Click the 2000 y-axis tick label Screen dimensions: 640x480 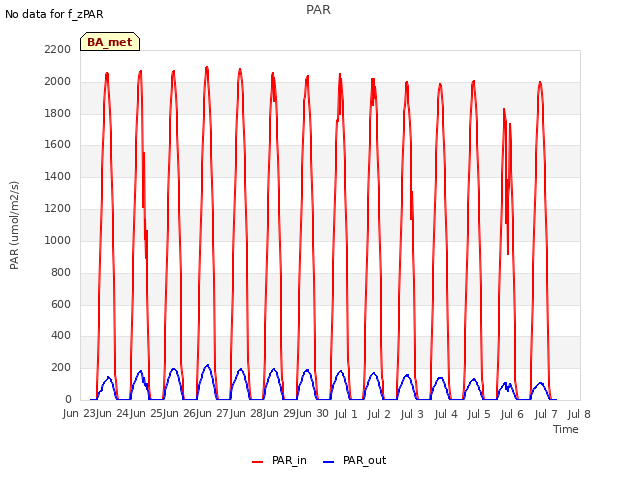click(x=58, y=81)
